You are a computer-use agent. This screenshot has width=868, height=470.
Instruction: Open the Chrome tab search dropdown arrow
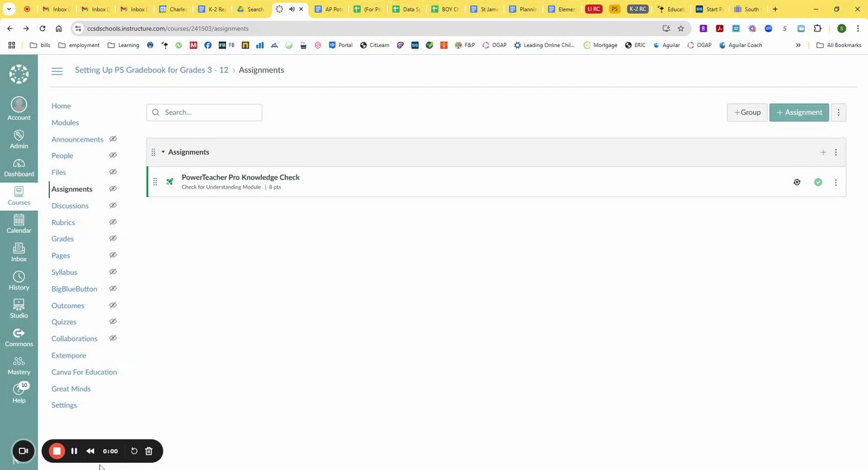tap(9, 9)
